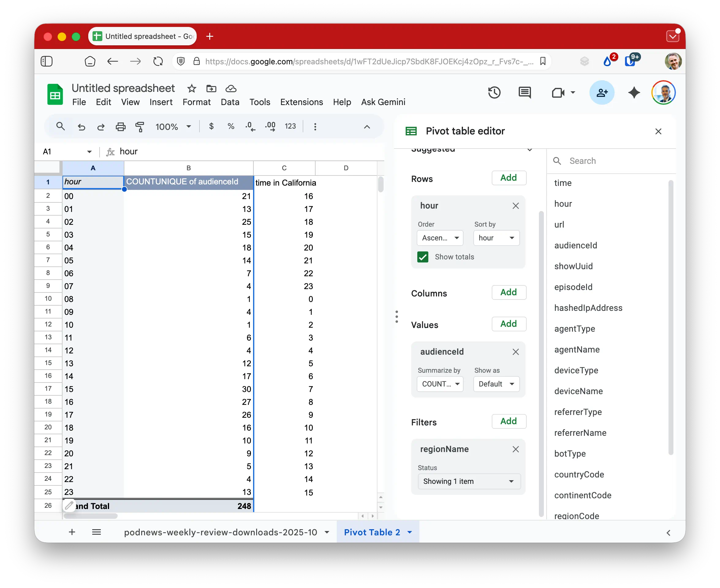Image resolution: width=720 pixels, height=588 pixels.
Task: Click the paint format icon
Action: tap(140, 127)
